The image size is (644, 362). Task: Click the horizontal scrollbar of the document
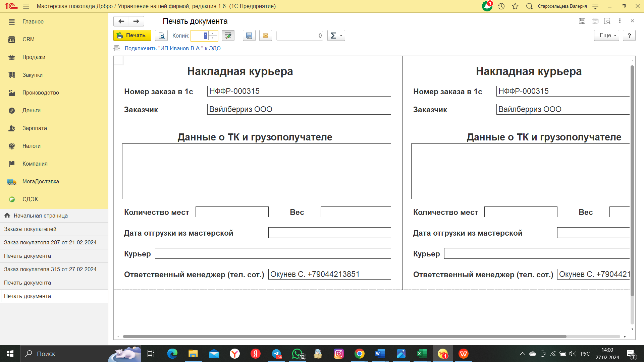[x=344, y=337]
